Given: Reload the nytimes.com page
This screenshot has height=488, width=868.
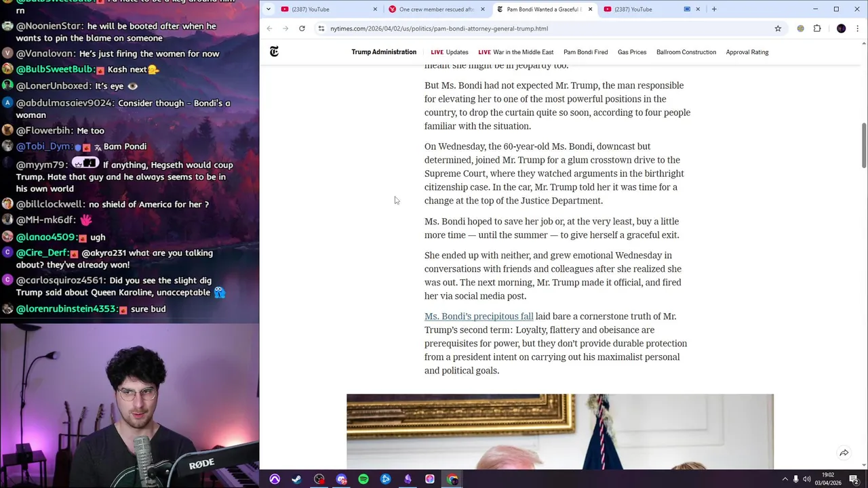Looking at the screenshot, I should 302,28.
